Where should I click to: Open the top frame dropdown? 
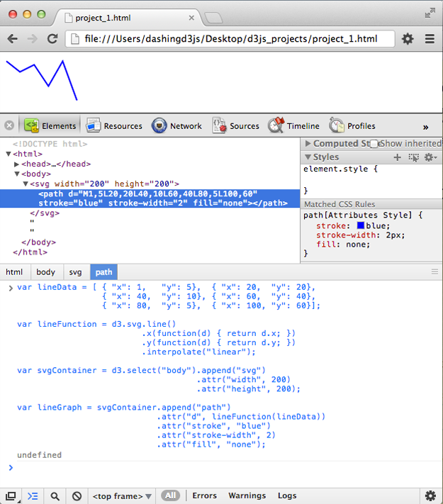pos(122,496)
